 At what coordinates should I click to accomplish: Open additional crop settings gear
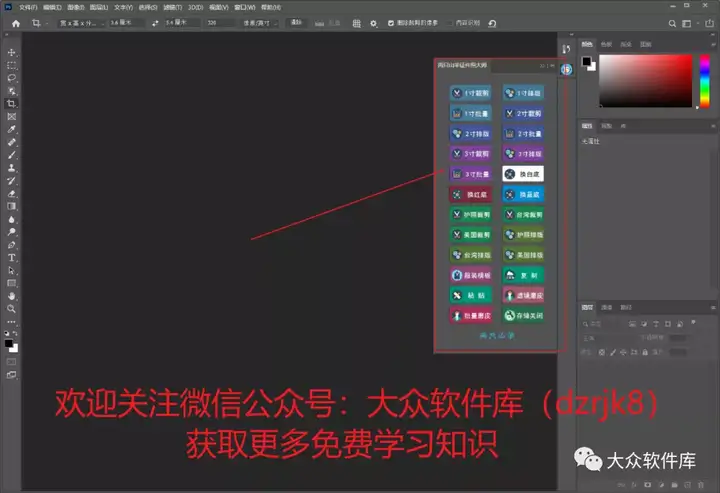(x=374, y=23)
